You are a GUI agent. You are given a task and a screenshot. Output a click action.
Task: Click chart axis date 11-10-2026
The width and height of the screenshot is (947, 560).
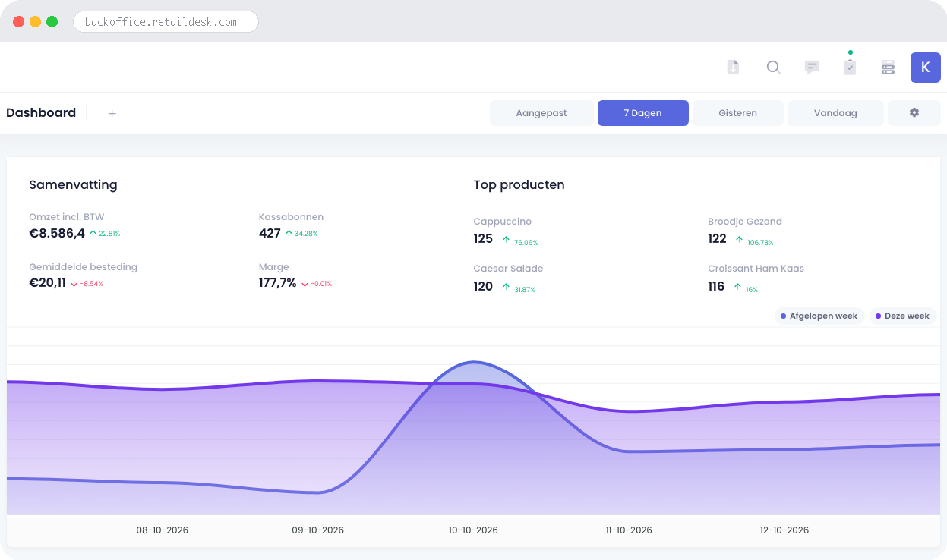[629, 530]
